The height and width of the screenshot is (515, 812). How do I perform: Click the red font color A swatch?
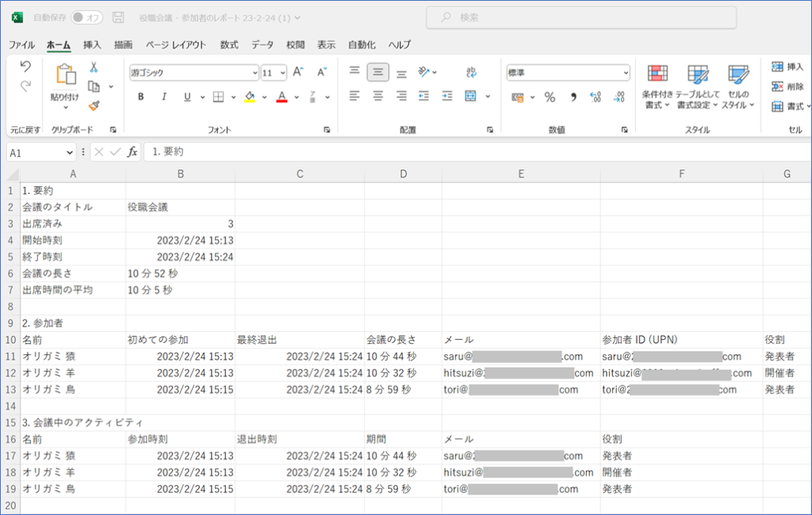[x=282, y=97]
